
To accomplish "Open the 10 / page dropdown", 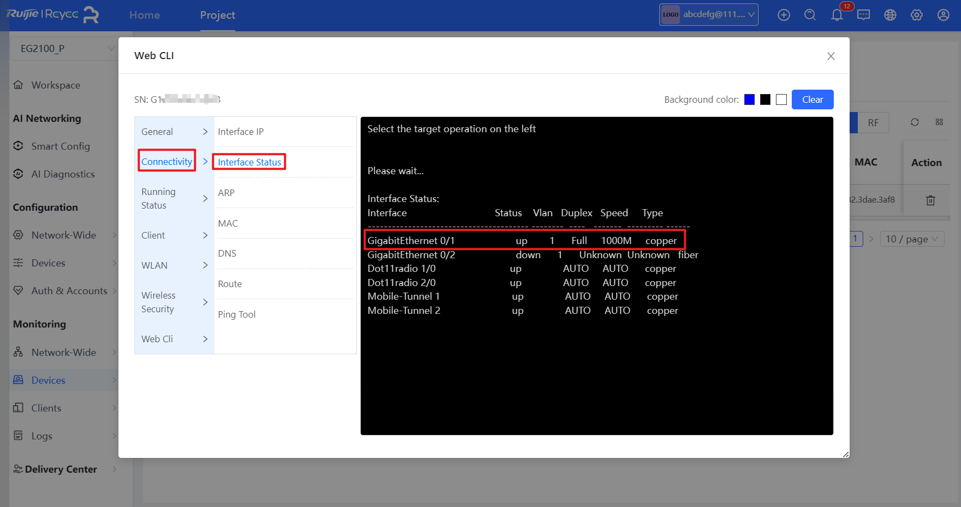I will tap(911, 239).
